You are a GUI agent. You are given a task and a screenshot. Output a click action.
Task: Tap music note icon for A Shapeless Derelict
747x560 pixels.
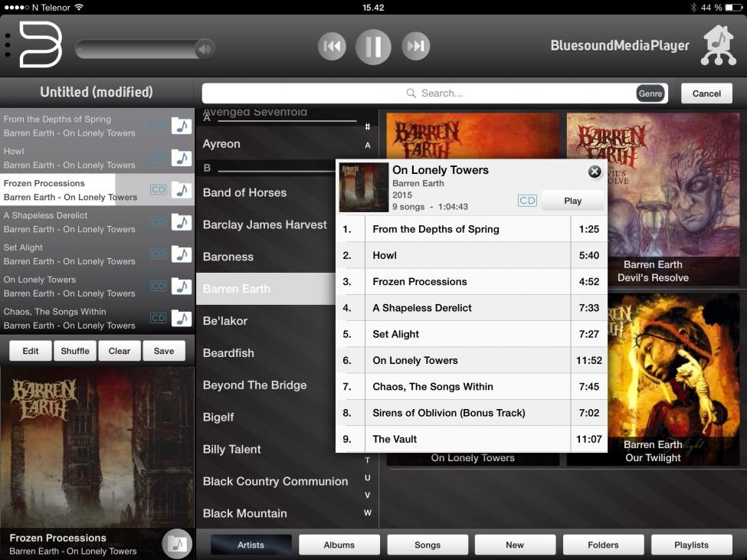182,222
